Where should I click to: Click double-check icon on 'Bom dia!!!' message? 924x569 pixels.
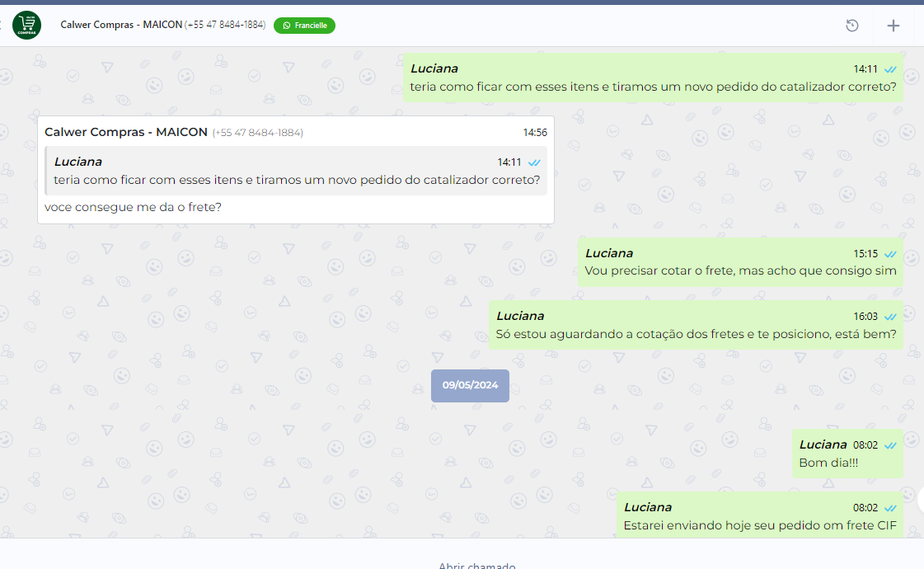[890, 445]
